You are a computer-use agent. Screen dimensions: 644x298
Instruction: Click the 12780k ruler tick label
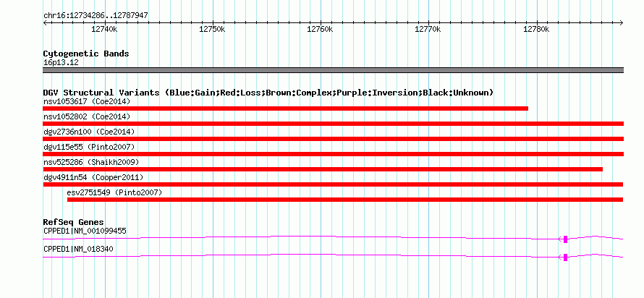coord(536,29)
